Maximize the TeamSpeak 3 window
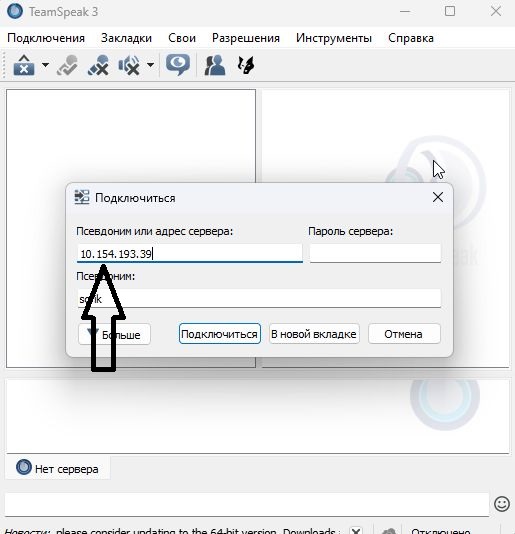Image resolution: width=515 pixels, height=534 pixels. pos(450,12)
